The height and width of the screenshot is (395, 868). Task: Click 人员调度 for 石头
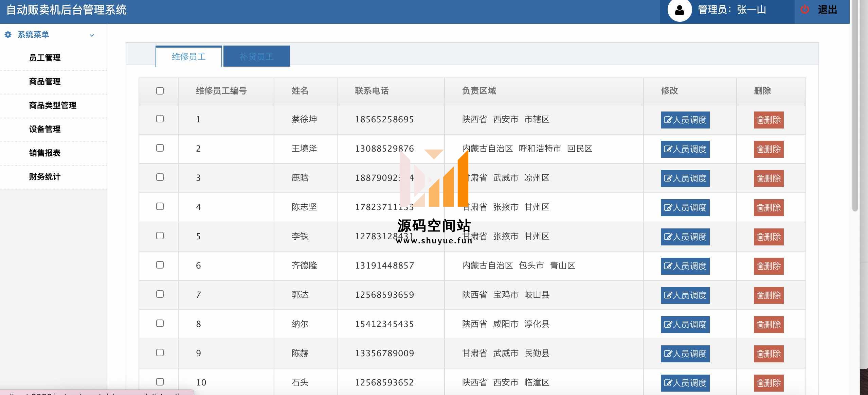point(685,383)
